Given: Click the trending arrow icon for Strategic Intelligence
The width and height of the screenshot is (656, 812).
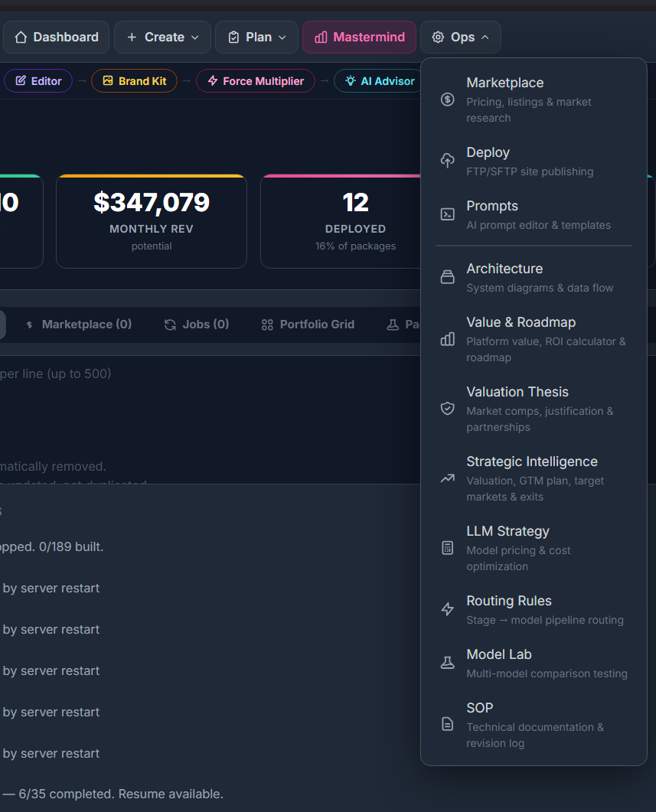Looking at the screenshot, I should [x=448, y=478].
